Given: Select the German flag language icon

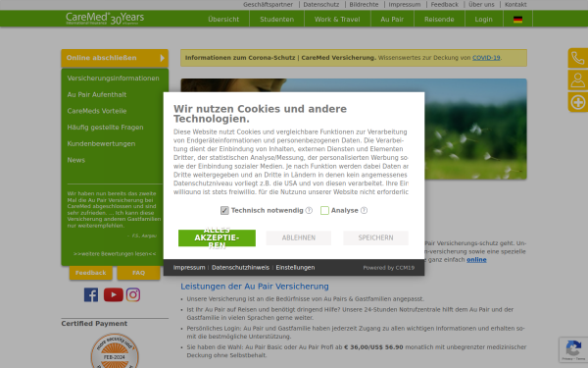Looking at the screenshot, I should pyautogui.click(x=517, y=20).
